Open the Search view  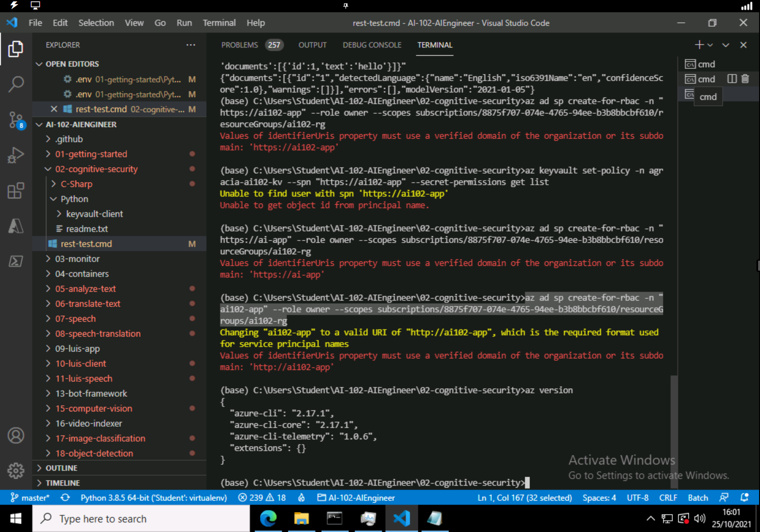click(16, 84)
